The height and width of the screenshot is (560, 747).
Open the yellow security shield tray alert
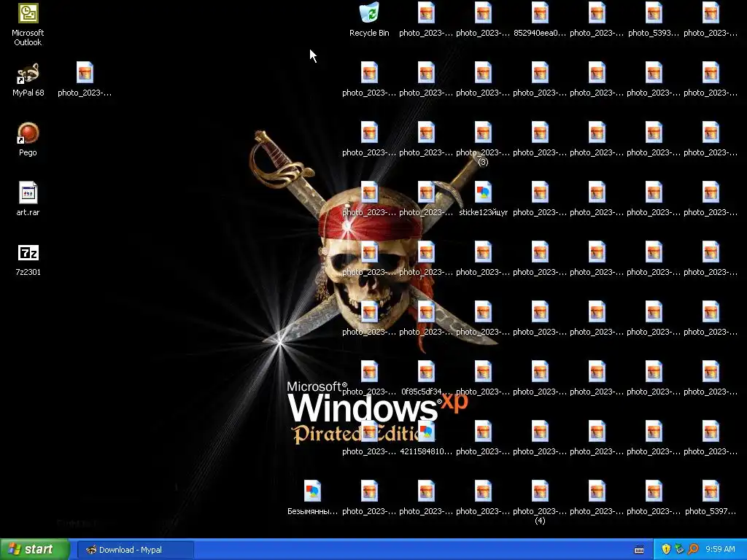[x=666, y=549]
